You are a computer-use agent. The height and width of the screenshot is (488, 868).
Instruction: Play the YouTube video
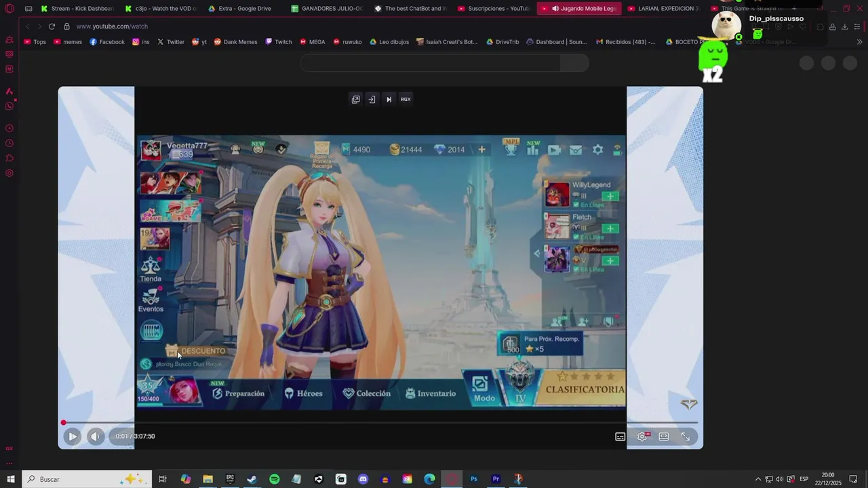[x=73, y=436]
